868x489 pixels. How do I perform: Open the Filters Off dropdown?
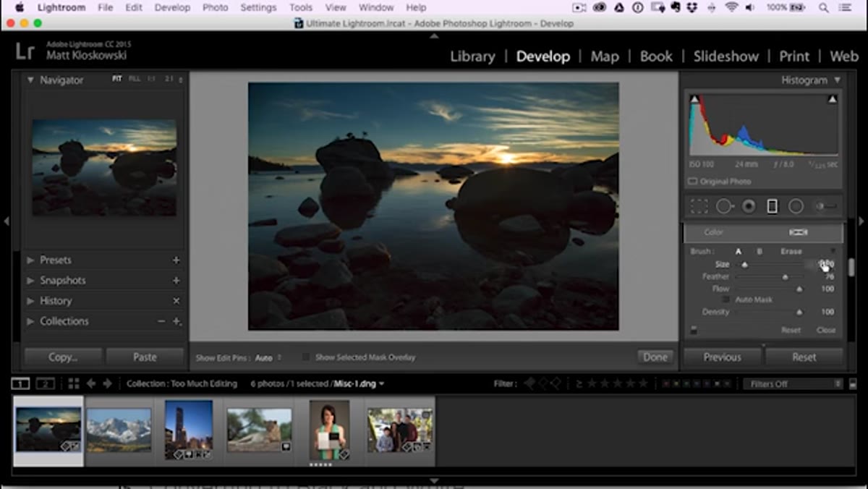[793, 384]
